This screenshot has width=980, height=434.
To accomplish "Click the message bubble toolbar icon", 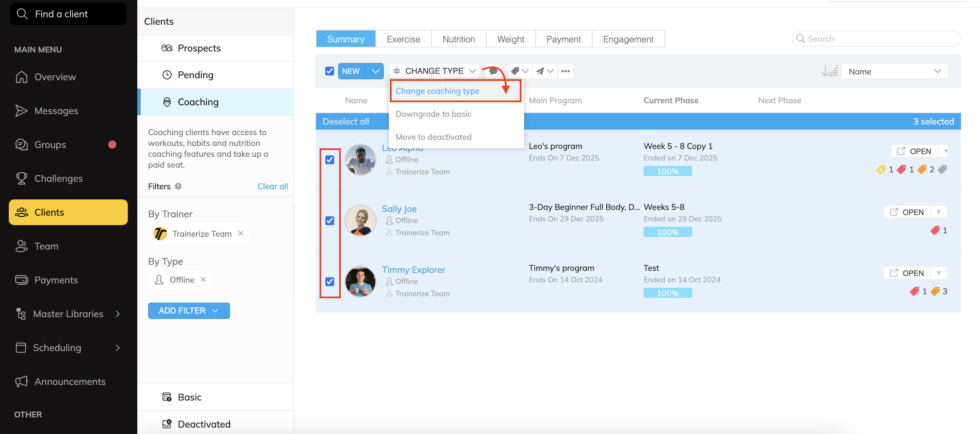I will 493,71.
